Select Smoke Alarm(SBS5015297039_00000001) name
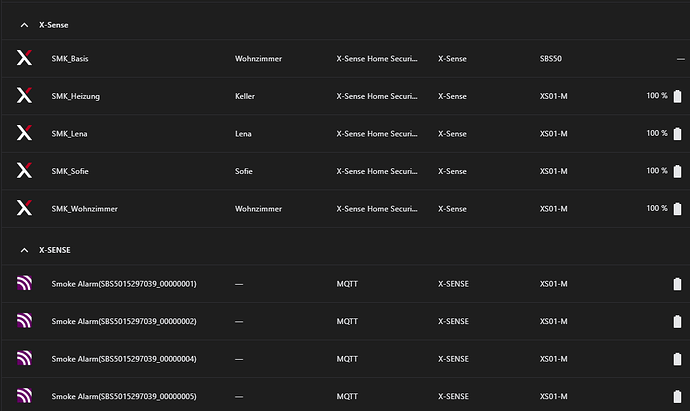Image resolution: width=690 pixels, height=411 pixels. tap(124, 284)
